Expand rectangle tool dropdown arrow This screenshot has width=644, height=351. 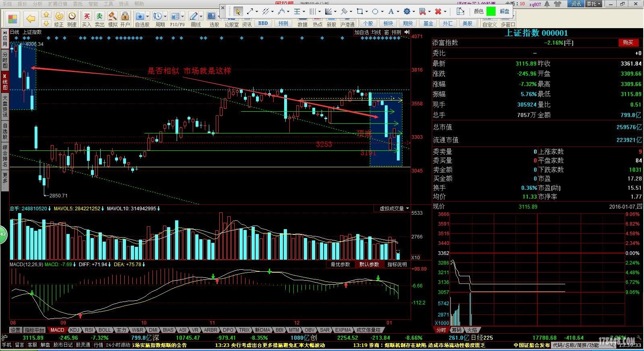click(x=367, y=12)
